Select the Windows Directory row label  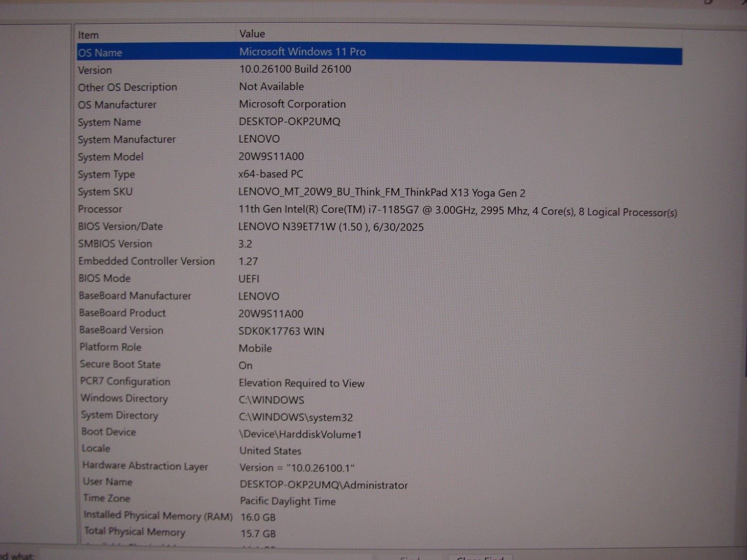click(x=124, y=399)
